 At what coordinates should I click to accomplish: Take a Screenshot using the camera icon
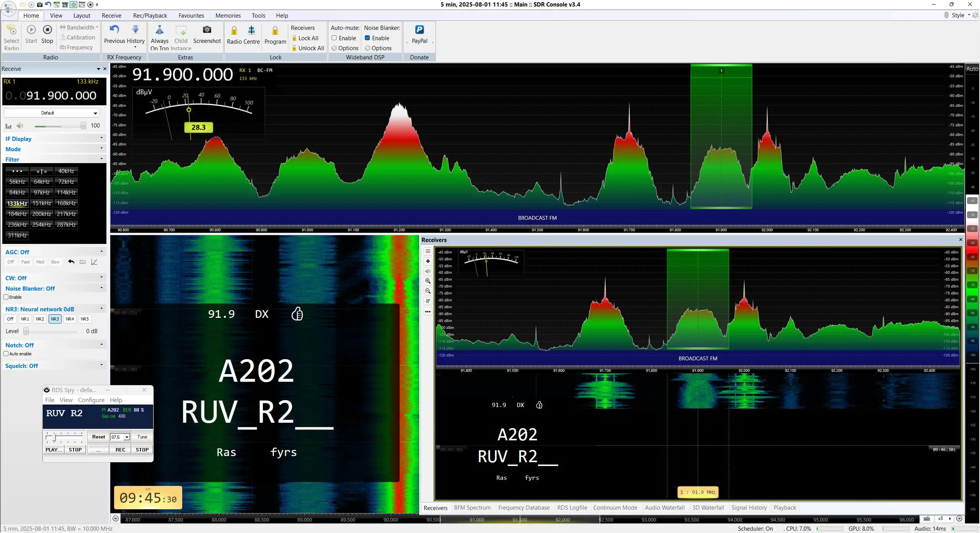(x=207, y=29)
